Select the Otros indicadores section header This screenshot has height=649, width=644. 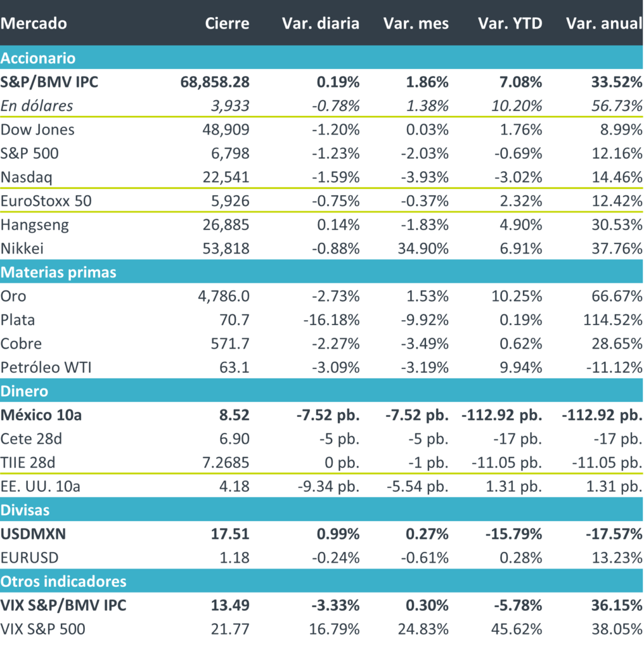click(63, 581)
